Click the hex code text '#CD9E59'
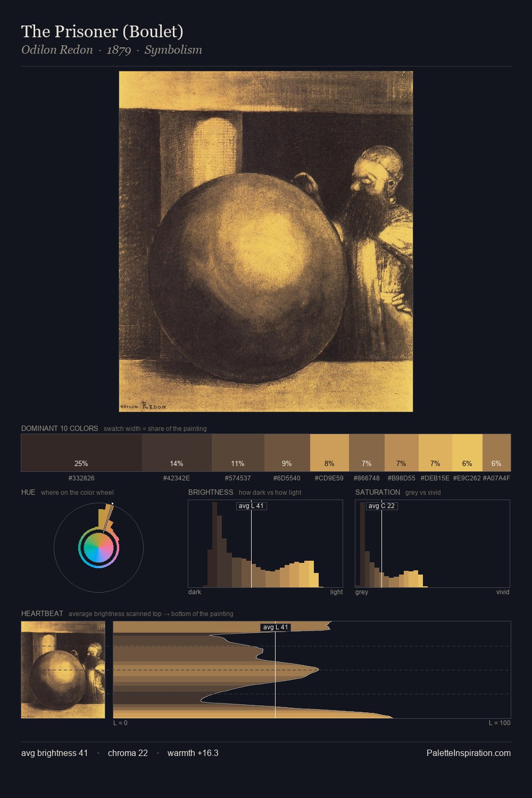This screenshot has width=532, height=798. (x=329, y=478)
